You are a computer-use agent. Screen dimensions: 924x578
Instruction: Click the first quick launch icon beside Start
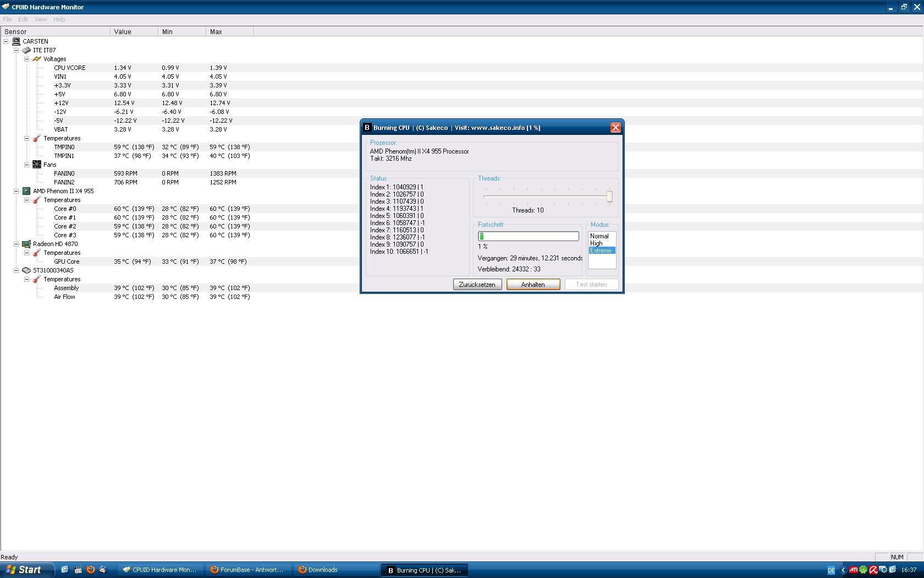click(x=65, y=570)
